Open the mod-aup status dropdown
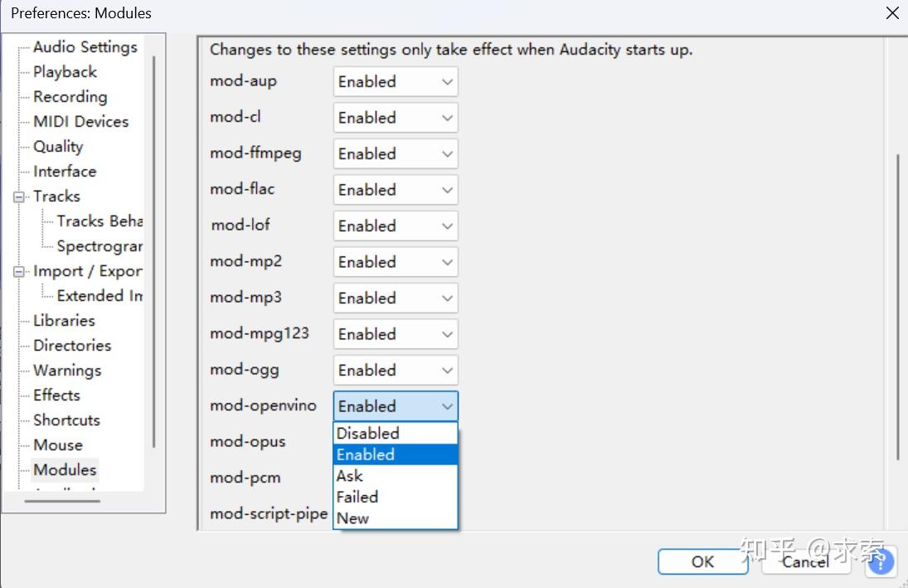Viewport: 908px width, 588px height. [396, 82]
